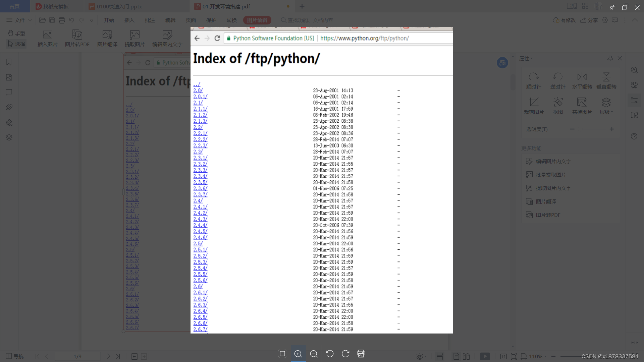Toggle the 选择 selection tool mode
The height and width of the screenshot is (362, 644).
coord(16,44)
